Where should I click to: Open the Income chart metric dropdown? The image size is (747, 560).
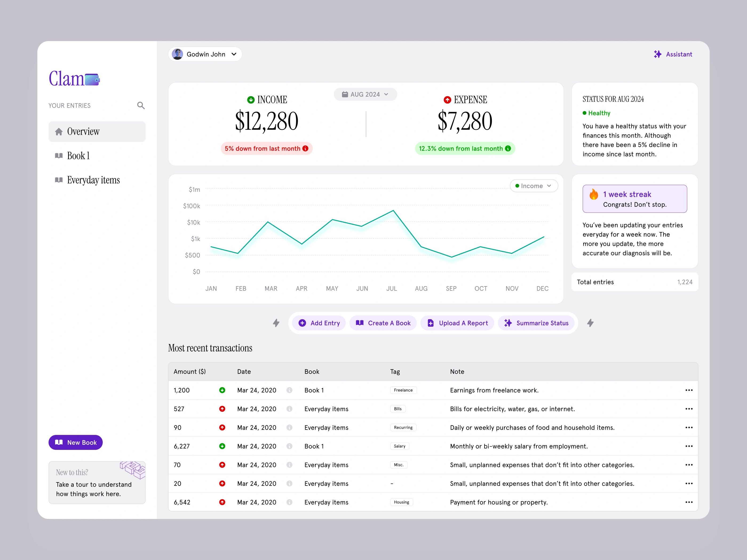point(534,186)
